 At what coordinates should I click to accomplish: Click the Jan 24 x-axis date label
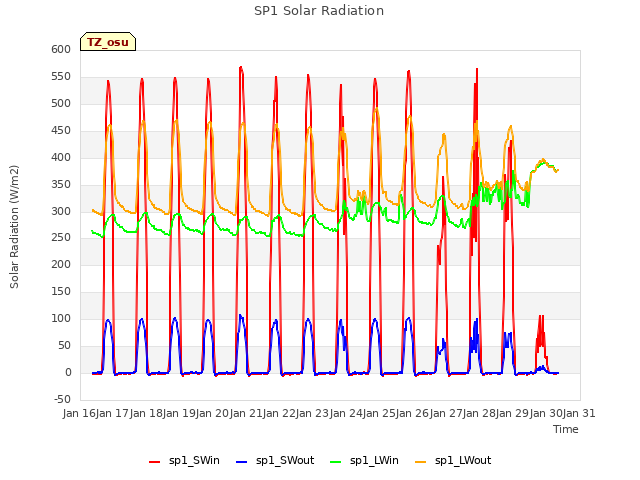tap(346, 413)
